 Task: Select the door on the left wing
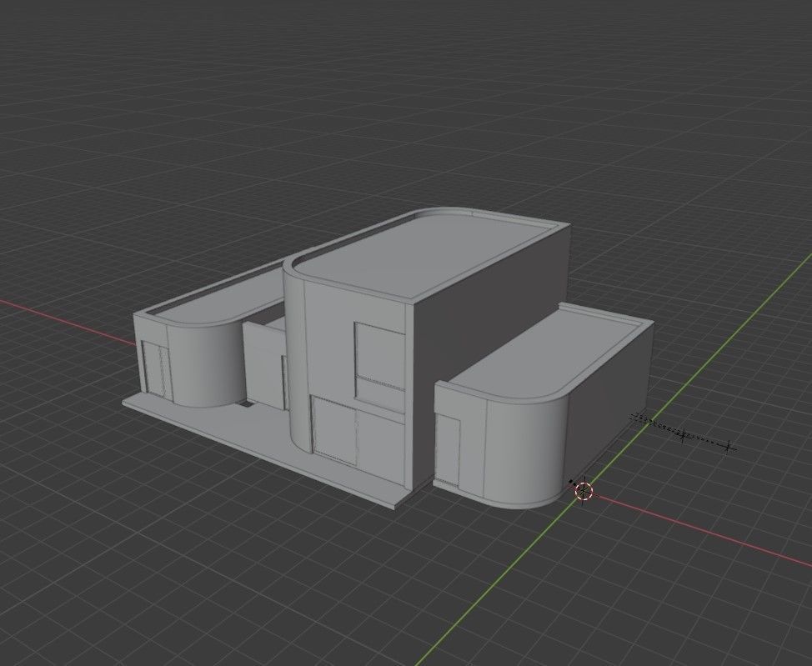tap(157, 370)
